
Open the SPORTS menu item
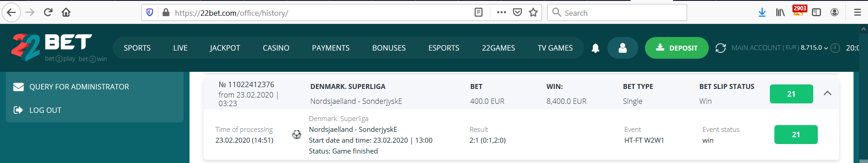pyautogui.click(x=137, y=48)
